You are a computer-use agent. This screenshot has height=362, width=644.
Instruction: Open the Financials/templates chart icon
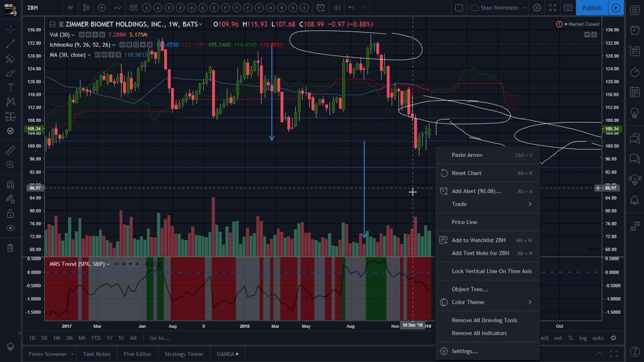[133, 8]
